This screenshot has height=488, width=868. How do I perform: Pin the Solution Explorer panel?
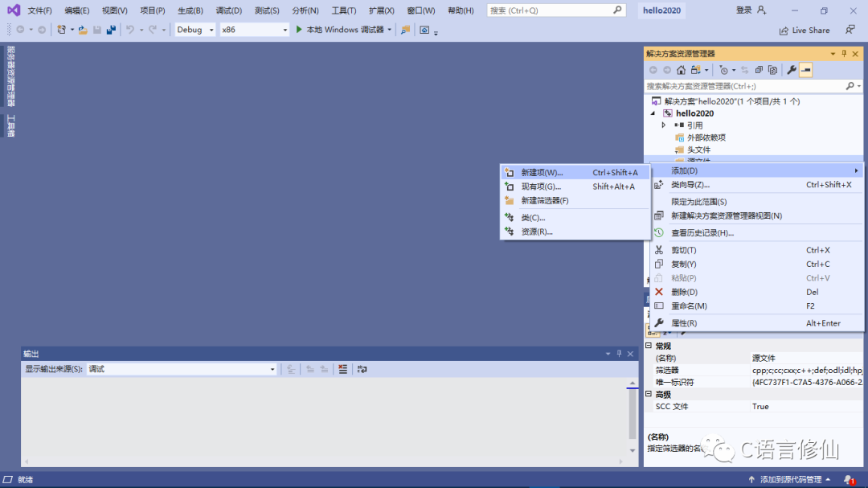click(844, 54)
